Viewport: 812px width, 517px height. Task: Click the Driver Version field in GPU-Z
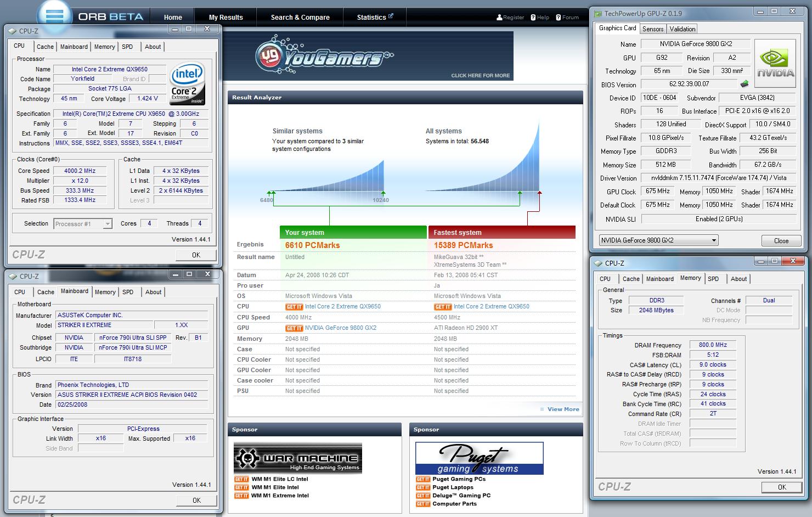pyautogui.click(x=719, y=178)
